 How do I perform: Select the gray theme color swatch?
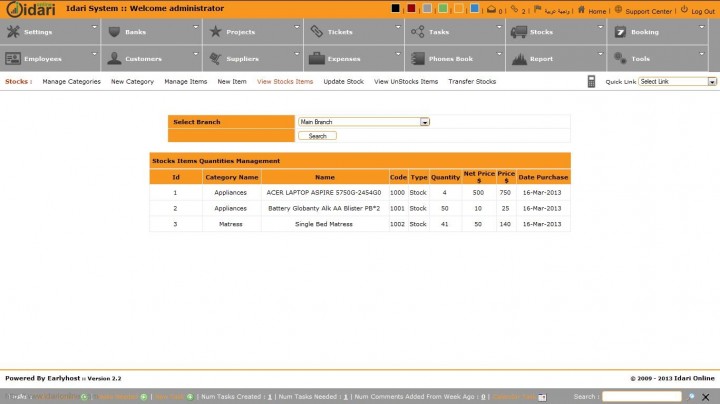[427, 8]
